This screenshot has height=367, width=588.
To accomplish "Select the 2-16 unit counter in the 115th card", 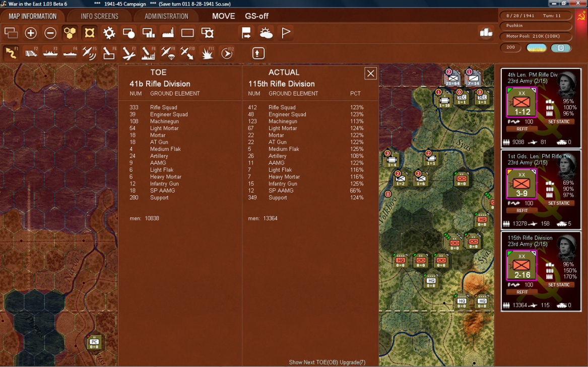I will coord(521,265).
